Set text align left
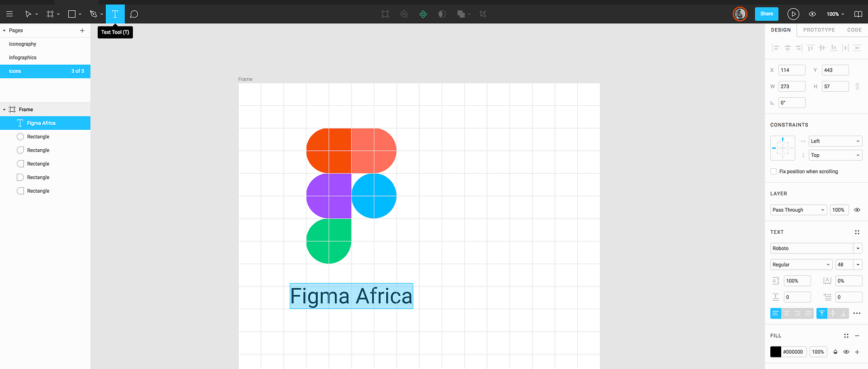This screenshot has height=369, width=868. [776, 313]
